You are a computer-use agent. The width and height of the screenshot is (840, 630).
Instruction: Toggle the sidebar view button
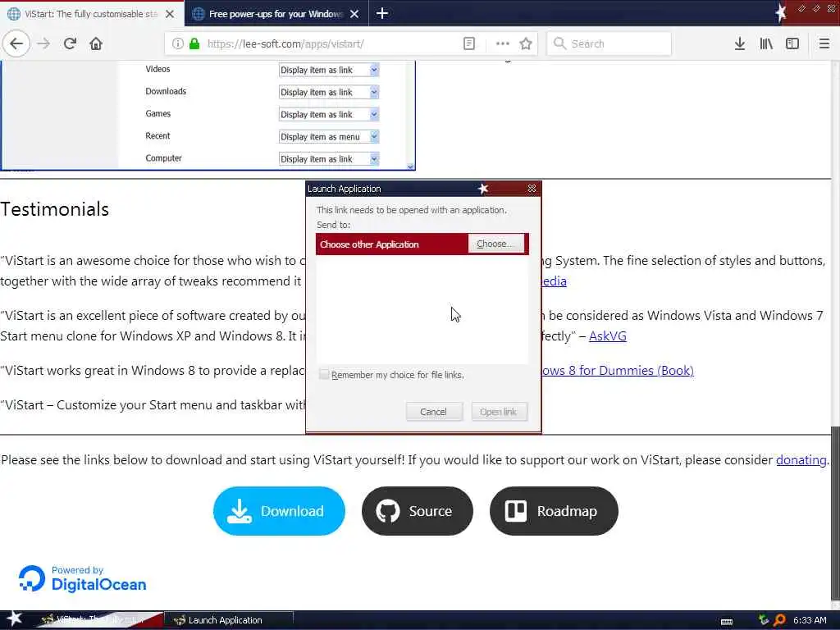(792, 44)
